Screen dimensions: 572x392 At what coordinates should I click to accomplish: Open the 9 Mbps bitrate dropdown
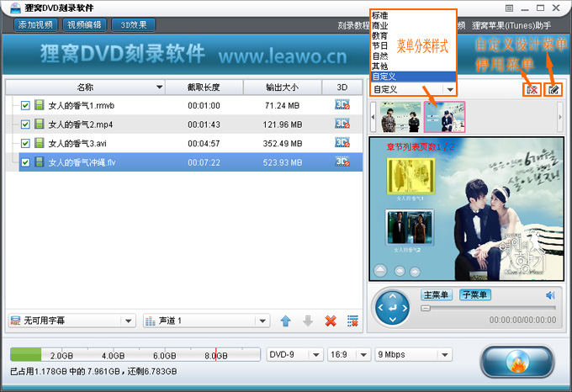point(413,354)
